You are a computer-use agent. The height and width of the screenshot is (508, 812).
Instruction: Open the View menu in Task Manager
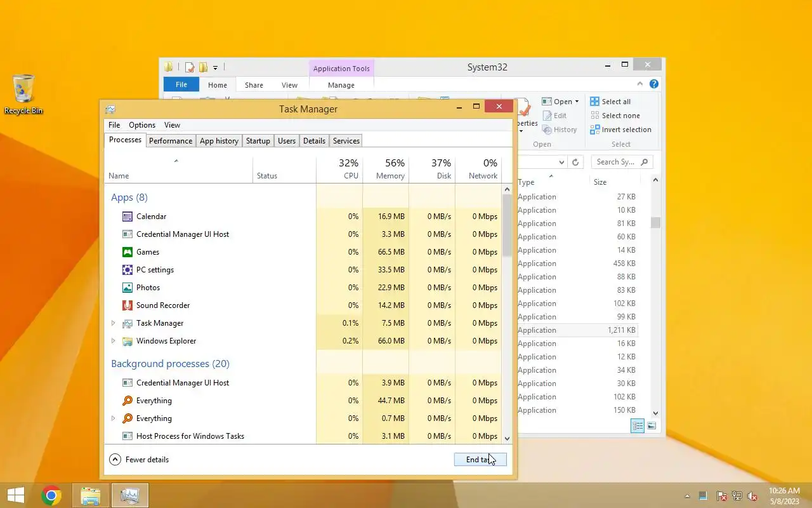(172, 125)
